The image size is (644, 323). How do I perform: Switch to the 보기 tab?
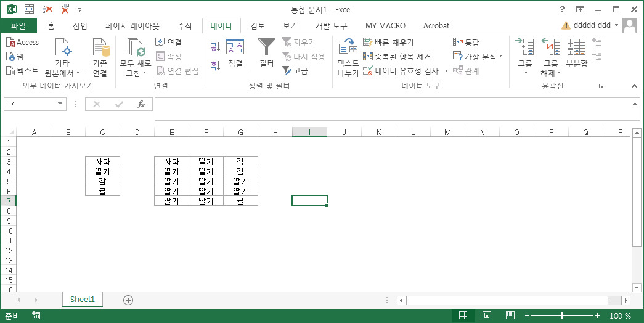290,25
